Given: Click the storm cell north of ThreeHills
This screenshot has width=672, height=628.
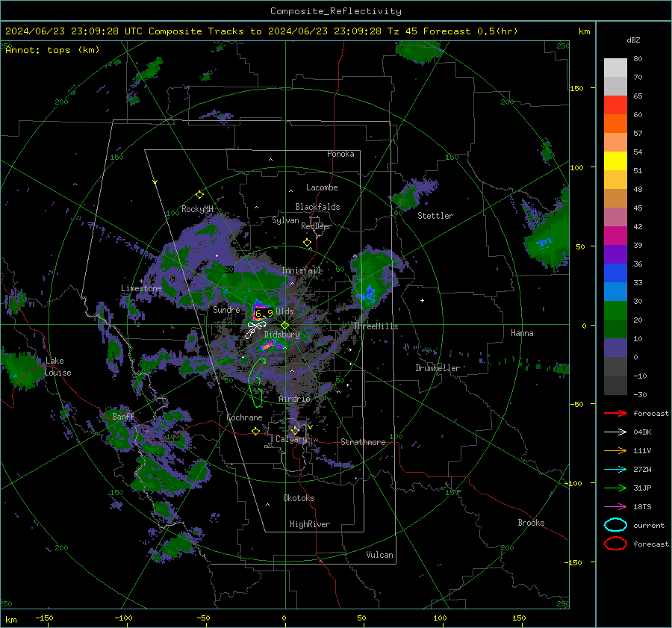Looking at the screenshot, I should [372, 278].
